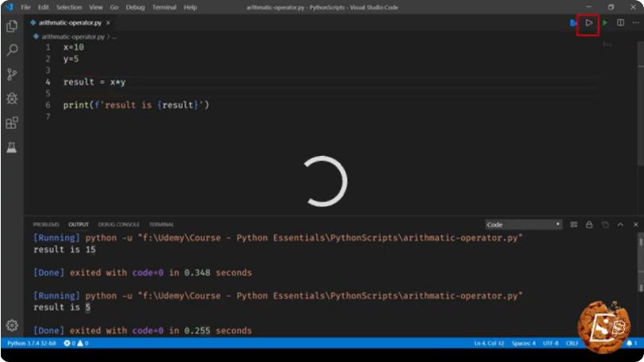Clear the output panel contents
This screenshot has width=644, height=362.
pos(574,224)
